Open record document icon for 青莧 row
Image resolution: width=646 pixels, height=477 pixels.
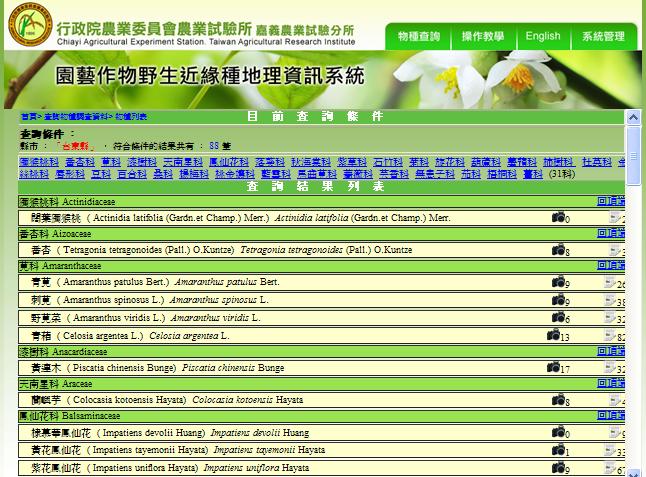tap(610, 283)
